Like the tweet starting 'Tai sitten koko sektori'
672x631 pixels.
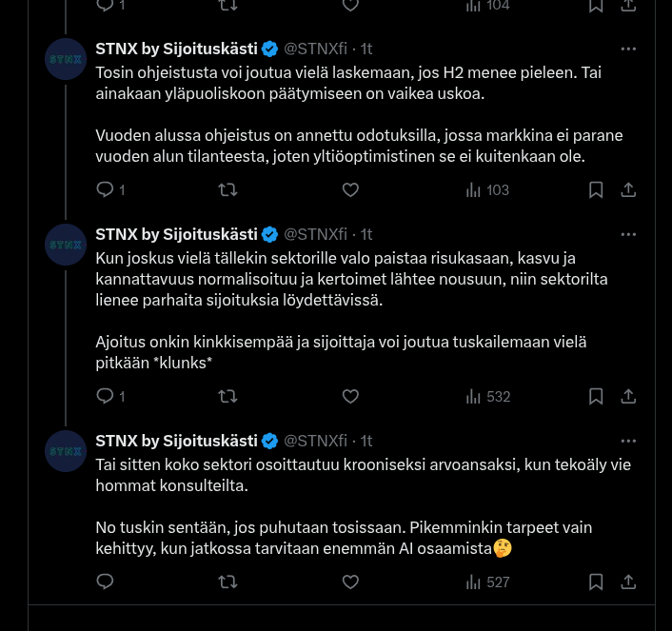click(350, 582)
